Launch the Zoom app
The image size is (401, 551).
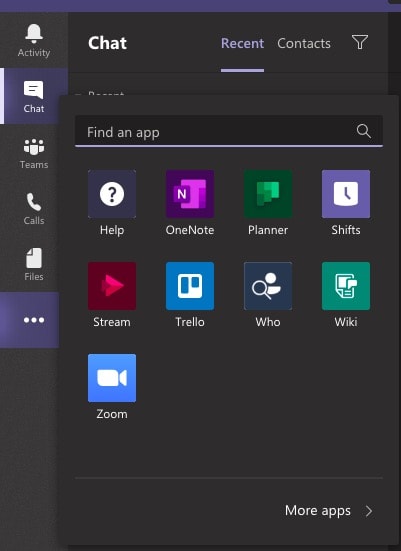(x=112, y=378)
